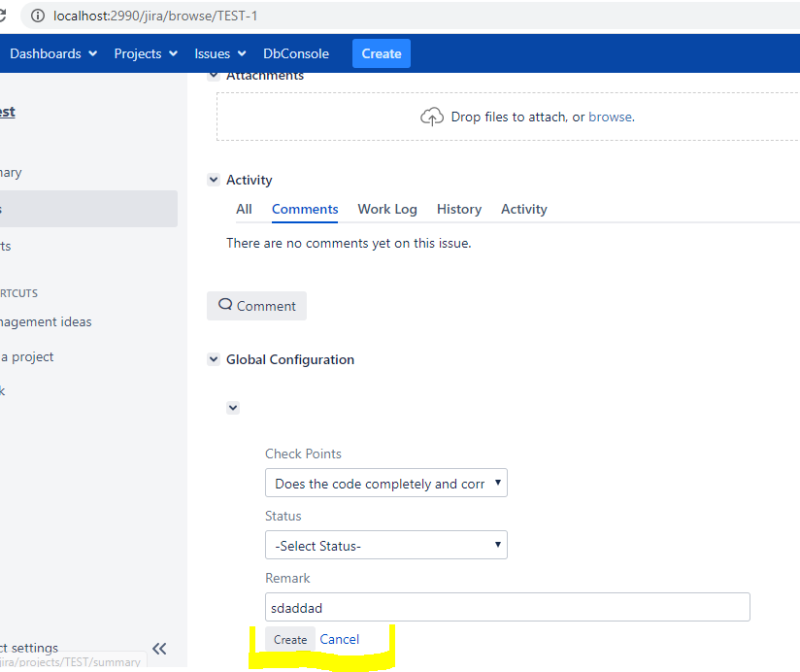Screen dimensions: 800x672
Task: Collapse the Activity section
Action: (x=214, y=180)
